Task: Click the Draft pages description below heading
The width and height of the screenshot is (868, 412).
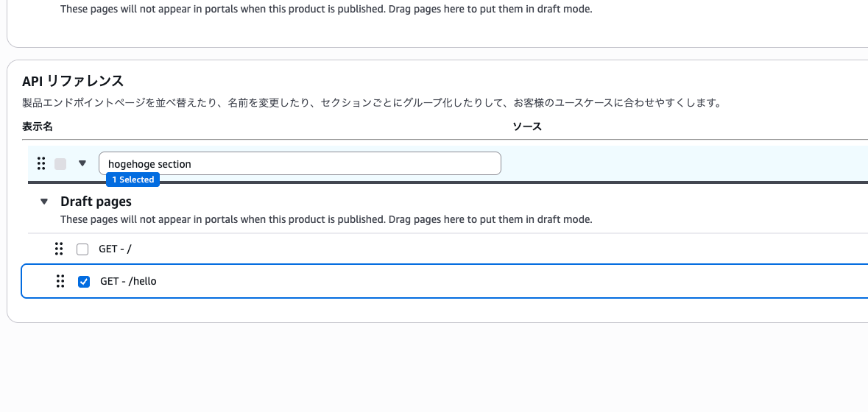Action: pyautogui.click(x=326, y=219)
